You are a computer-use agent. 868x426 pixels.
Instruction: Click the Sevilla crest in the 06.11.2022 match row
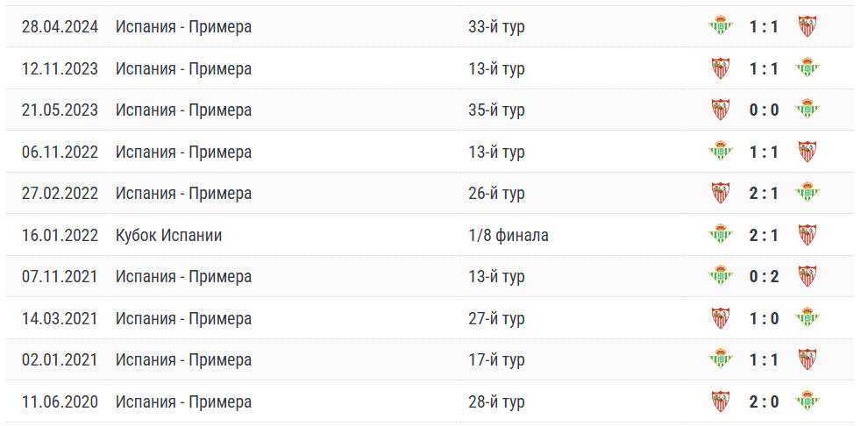click(x=807, y=152)
